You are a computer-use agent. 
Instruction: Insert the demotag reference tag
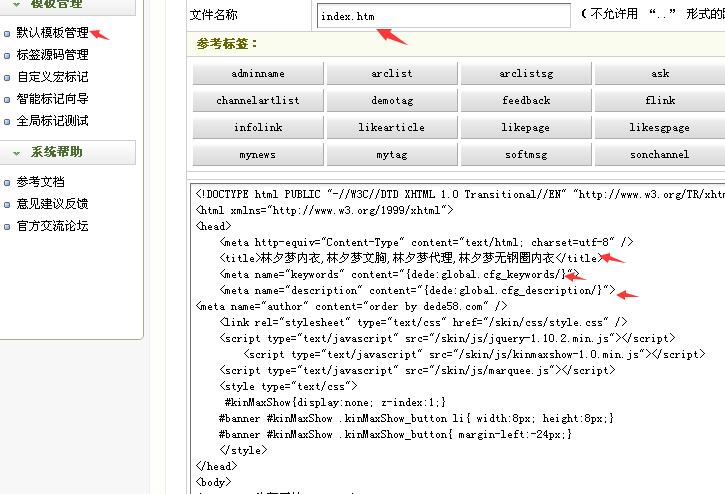click(392, 100)
